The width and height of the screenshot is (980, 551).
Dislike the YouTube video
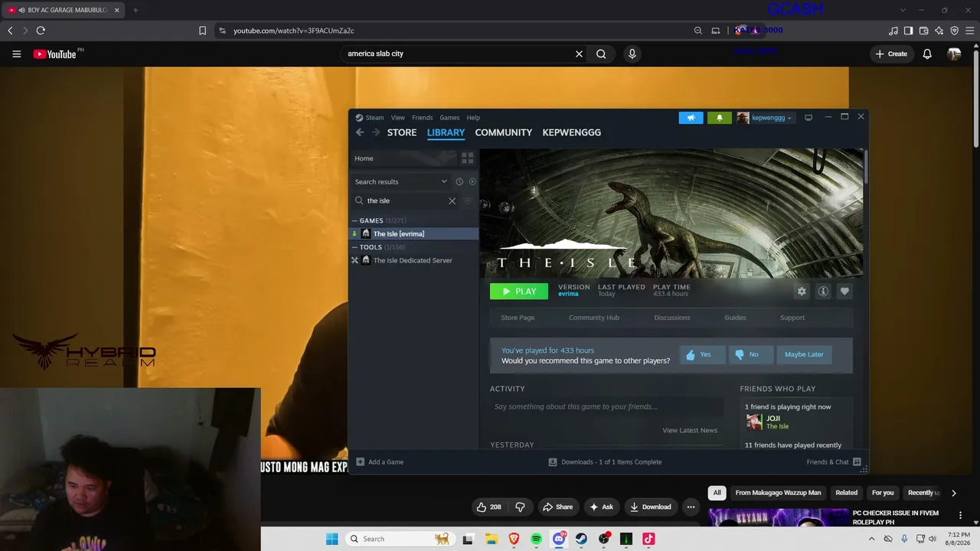click(x=520, y=507)
